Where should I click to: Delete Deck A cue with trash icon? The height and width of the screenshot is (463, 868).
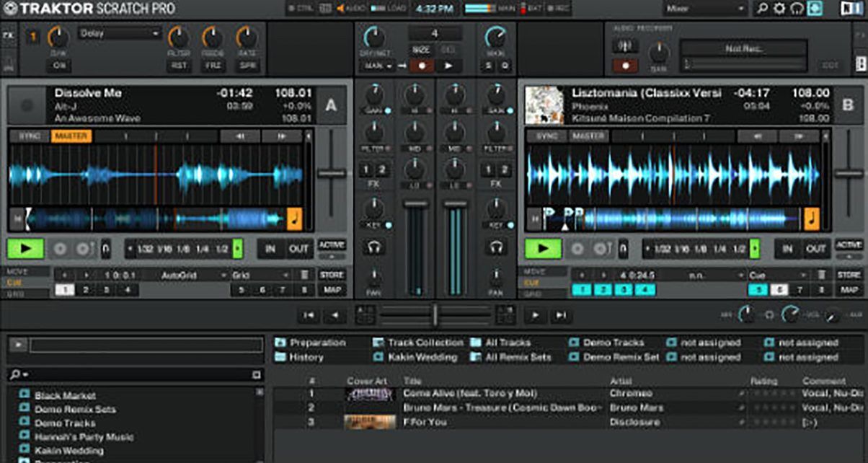[304, 275]
